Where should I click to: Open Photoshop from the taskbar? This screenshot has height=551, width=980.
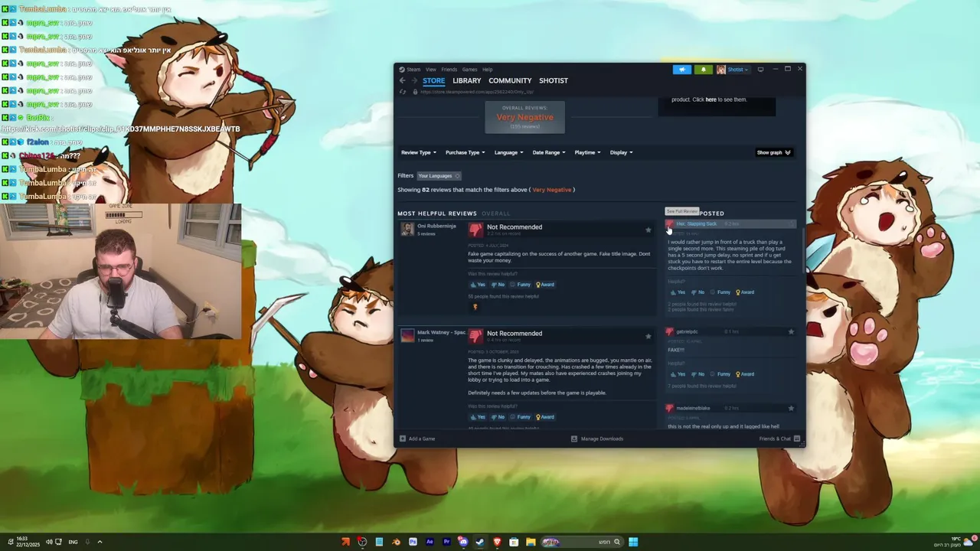413,542
